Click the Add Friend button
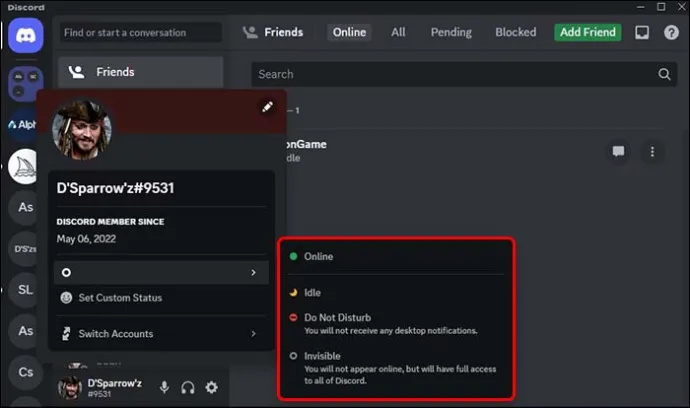The height and width of the screenshot is (408, 690). (588, 32)
